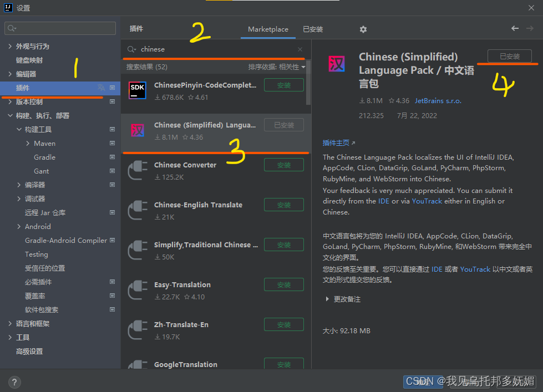Open the 排序依据: 相关性 sort dropdown
Viewport: 543px width, 392px height.
point(277,67)
